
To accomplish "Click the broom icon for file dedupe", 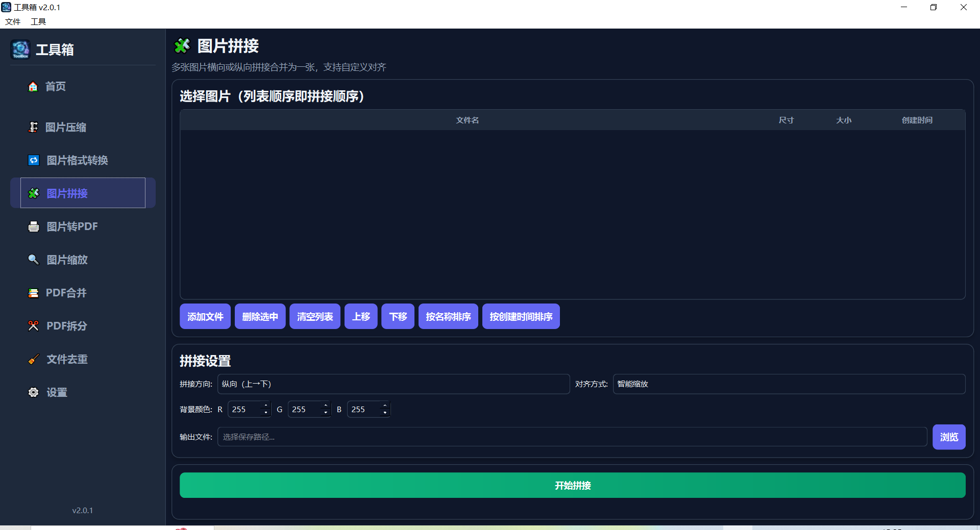I will point(33,359).
